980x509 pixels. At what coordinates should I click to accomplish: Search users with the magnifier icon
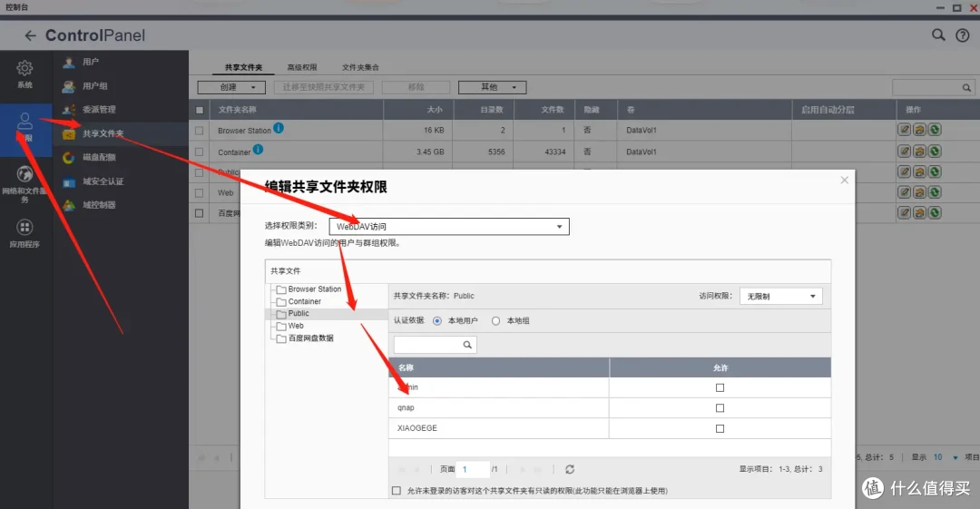[467, 345]
